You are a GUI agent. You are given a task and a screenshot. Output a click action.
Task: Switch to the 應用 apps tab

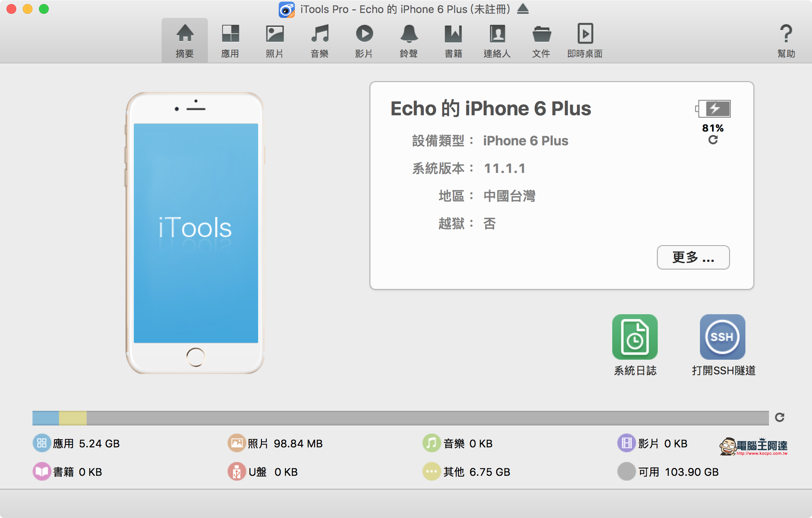(x=230, y=41)
